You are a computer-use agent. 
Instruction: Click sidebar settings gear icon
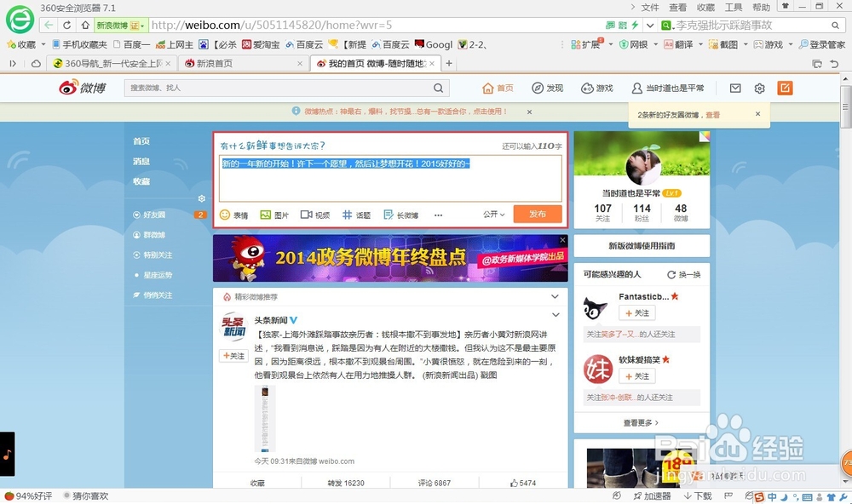click(202, 198)
